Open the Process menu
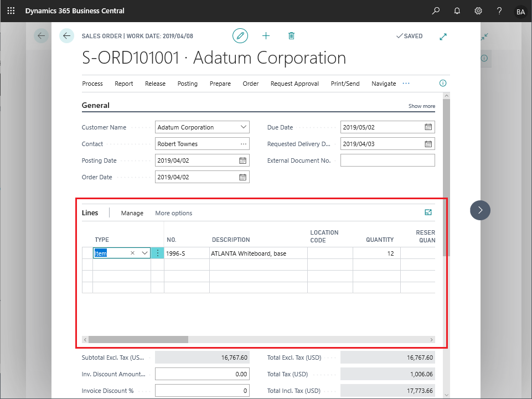Viewport: 532px width, 399px height. pyautogui.click(x=92, y=84)
